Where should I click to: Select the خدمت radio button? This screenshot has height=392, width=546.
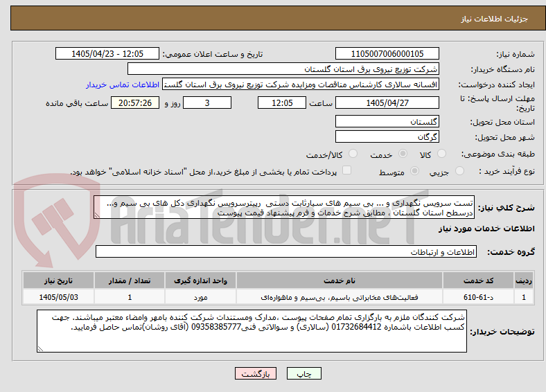(403, 154)
